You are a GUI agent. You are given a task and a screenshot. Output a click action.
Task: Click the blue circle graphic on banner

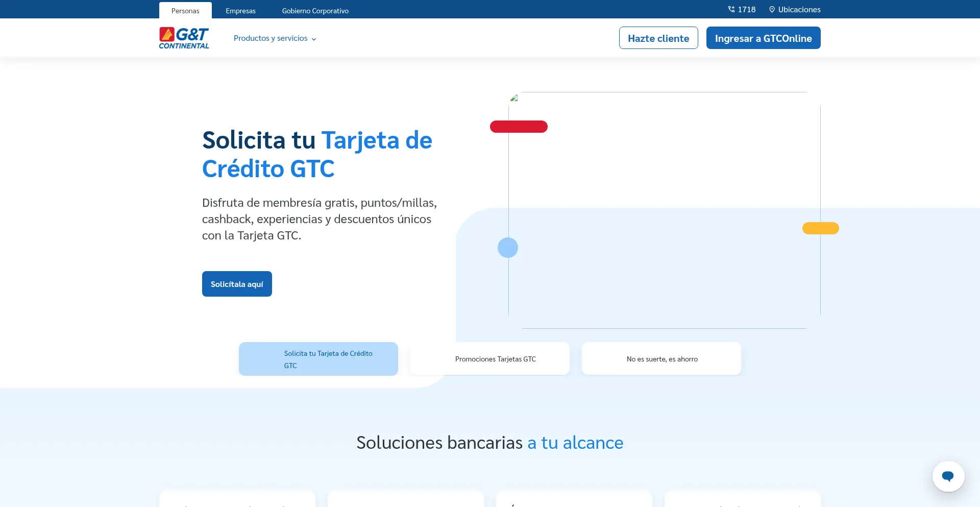pyautogui.click(x=508, y=247)
